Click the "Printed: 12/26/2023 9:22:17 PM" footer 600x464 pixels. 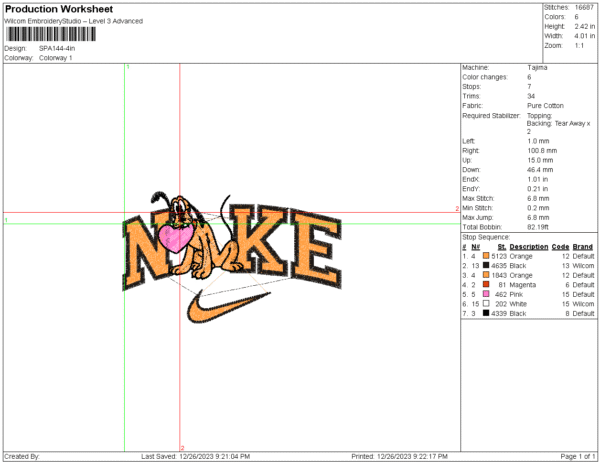(x=399, y=456)
